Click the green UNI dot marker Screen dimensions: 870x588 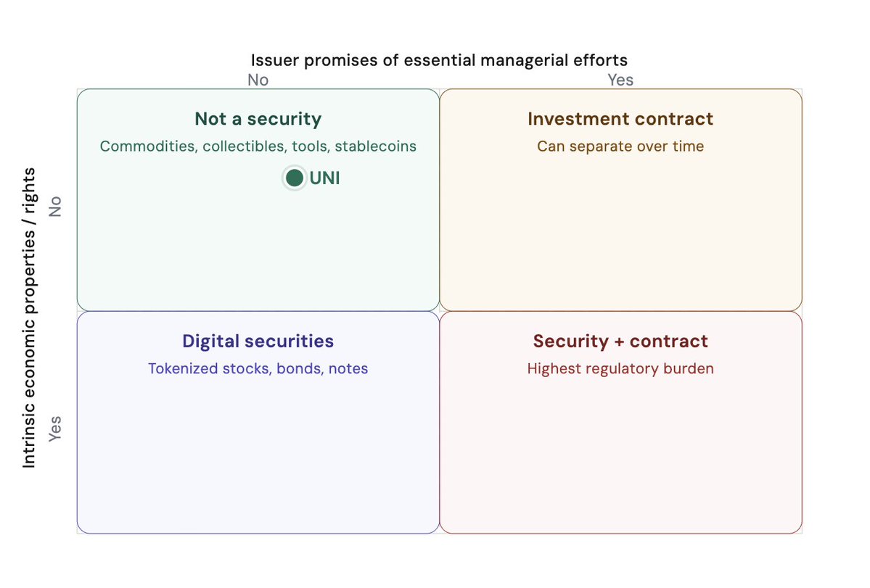[x=294, y=178]
